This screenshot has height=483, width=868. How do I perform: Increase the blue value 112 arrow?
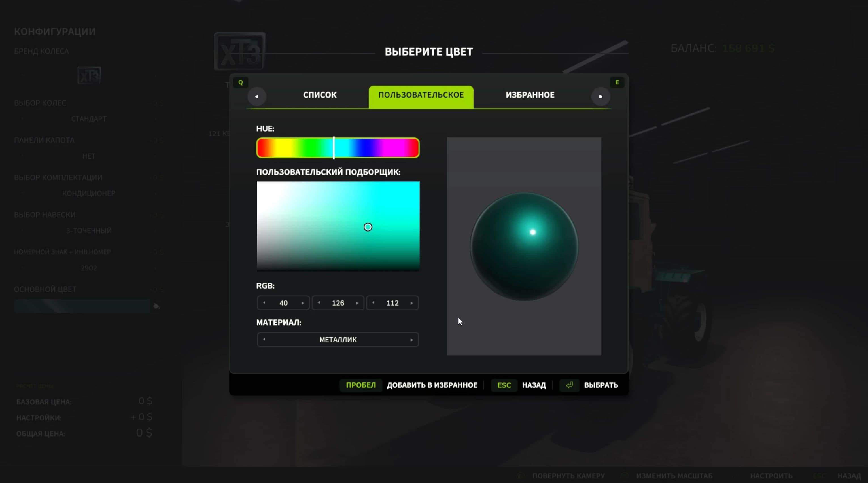(411, 303)
